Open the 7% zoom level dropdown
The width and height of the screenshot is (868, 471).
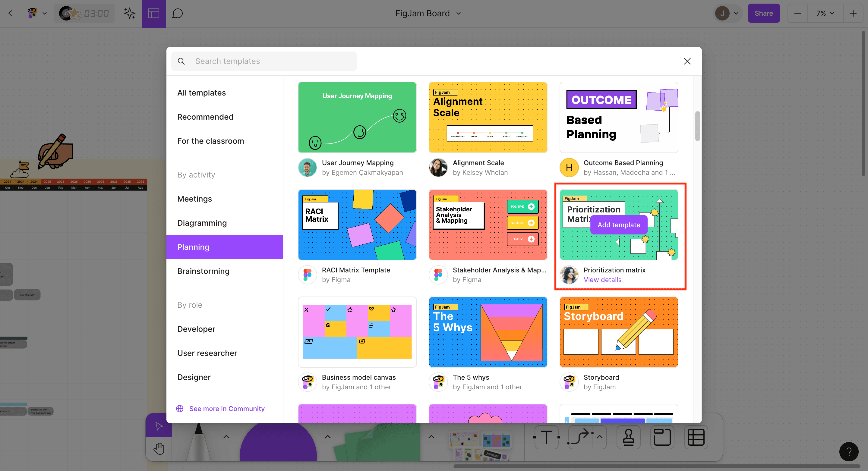[x=825, y=14]
